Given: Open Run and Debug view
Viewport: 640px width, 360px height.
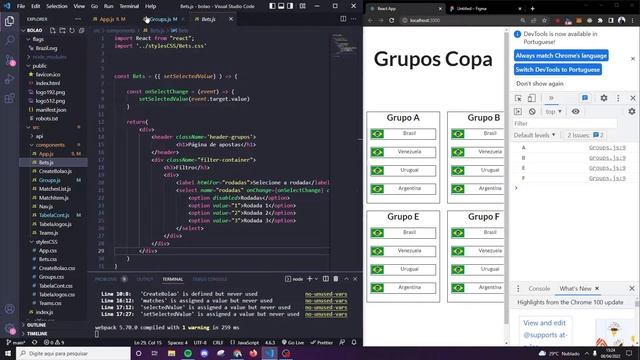Looking at the screenshot, I should (x=9, y=79).
